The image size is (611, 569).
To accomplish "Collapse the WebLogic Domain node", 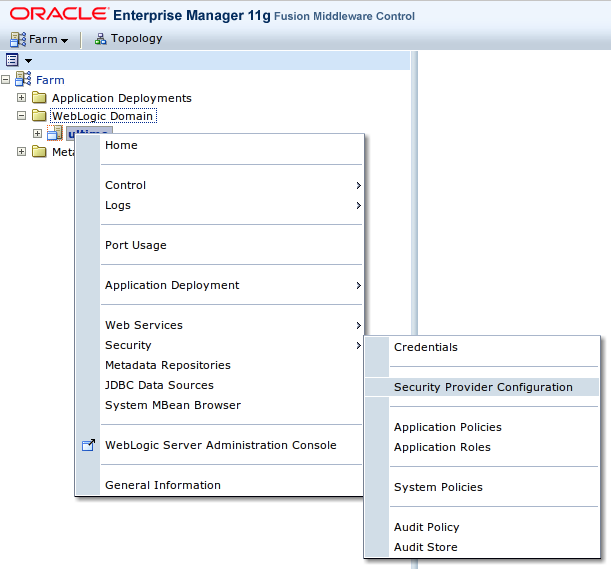I will (22, 116).
